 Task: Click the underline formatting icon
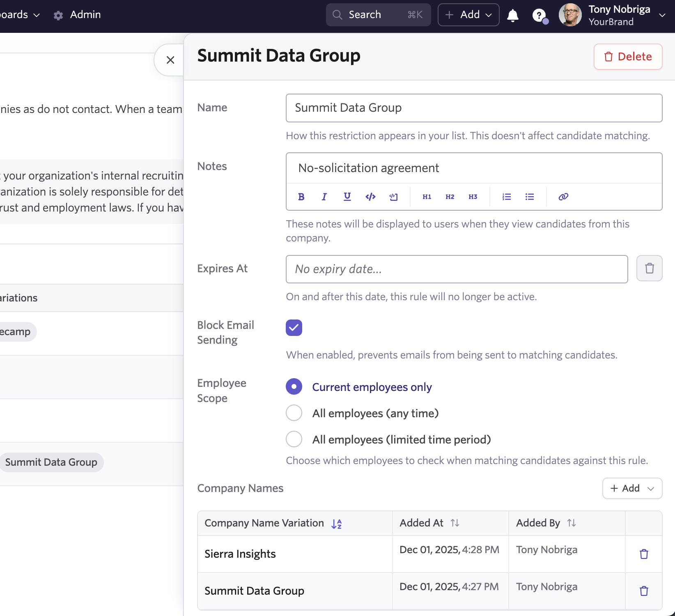[x=347, y=197]
